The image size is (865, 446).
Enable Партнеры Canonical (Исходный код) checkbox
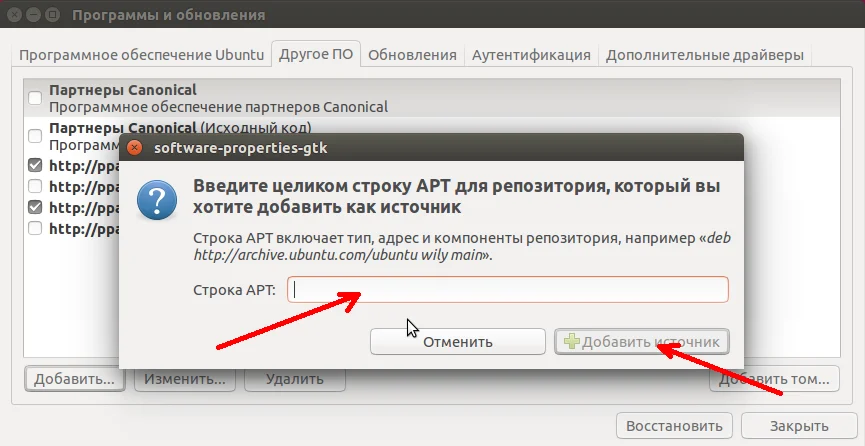(35, 136)
